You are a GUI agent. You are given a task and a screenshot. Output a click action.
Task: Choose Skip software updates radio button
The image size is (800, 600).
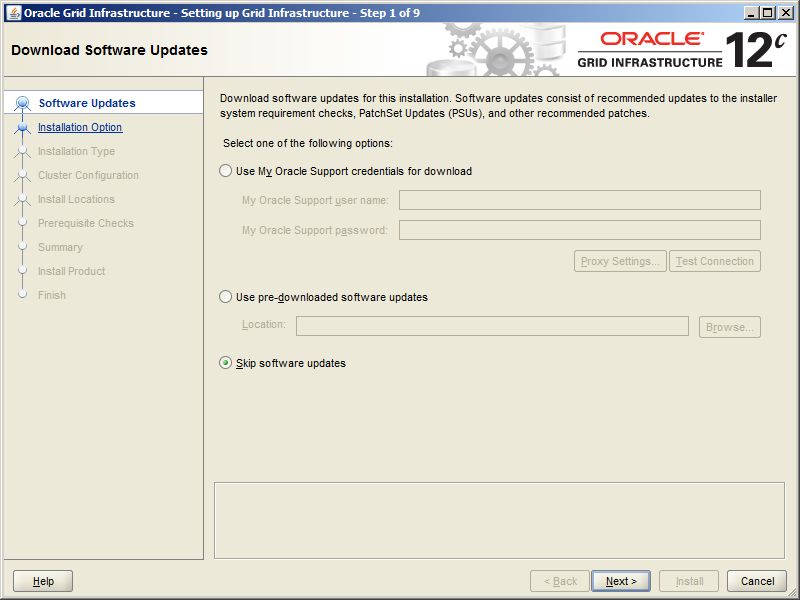225,363
